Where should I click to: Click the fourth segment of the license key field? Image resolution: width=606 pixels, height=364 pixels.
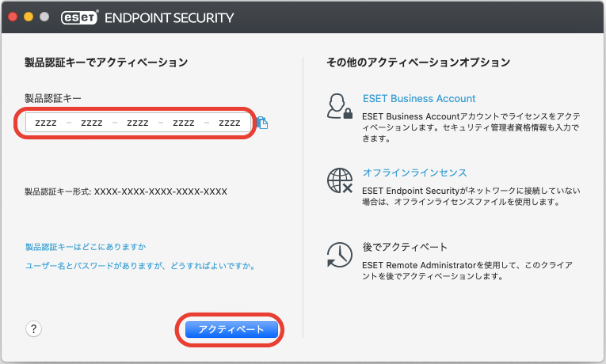184,123
